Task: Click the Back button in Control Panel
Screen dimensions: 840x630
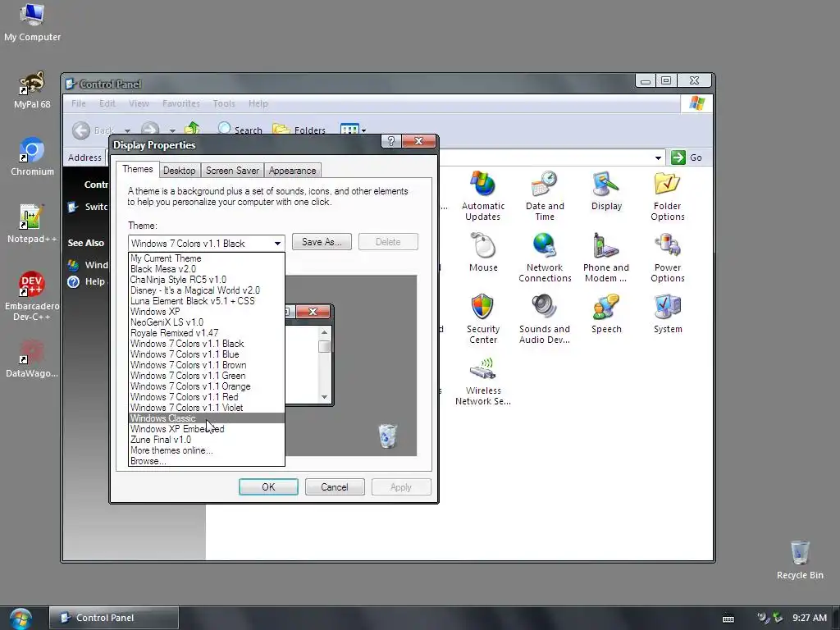Action: 94,130
